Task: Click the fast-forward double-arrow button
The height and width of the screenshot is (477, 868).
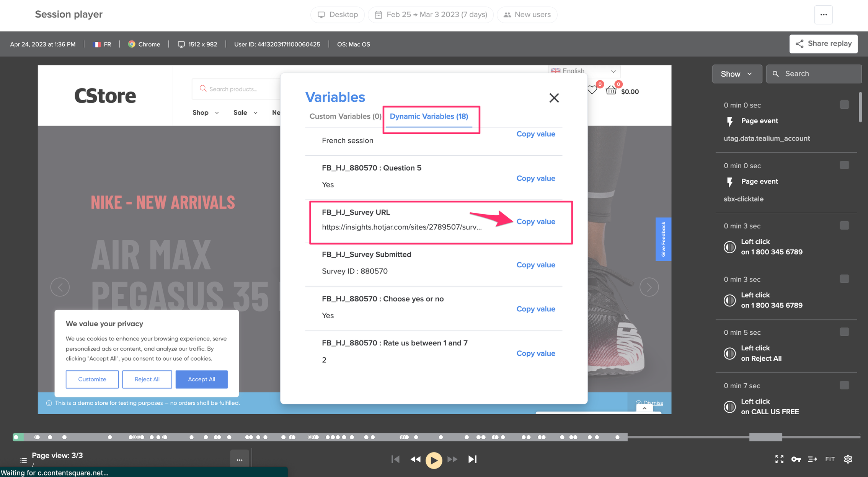Action: tap(452, 459)
